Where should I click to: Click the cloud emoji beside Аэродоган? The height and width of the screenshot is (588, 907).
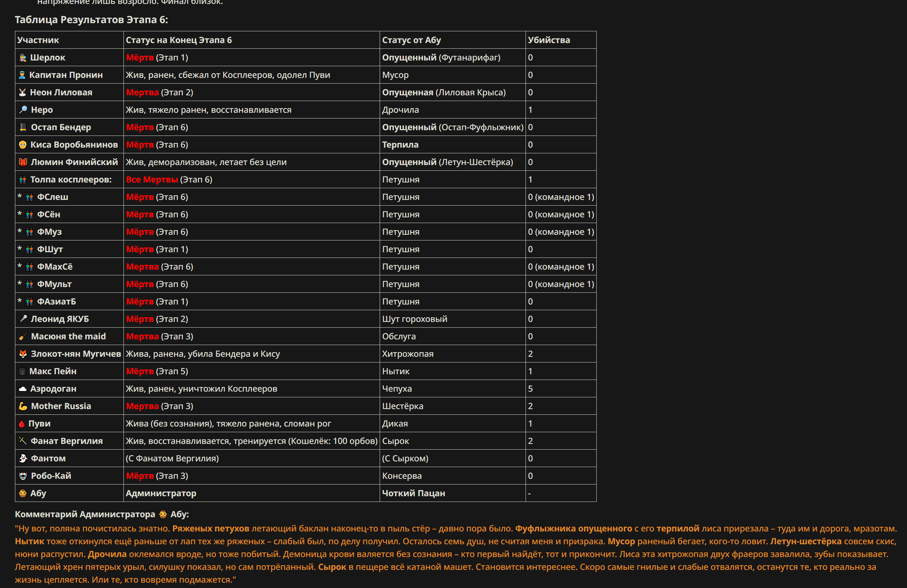pyautogui.click(x=23, y=389)
